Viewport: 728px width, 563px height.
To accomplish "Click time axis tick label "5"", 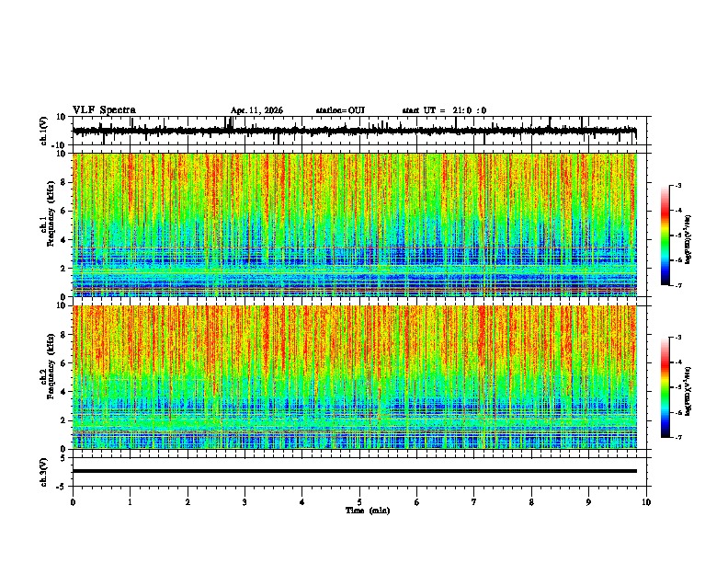I will click(359, 502).
